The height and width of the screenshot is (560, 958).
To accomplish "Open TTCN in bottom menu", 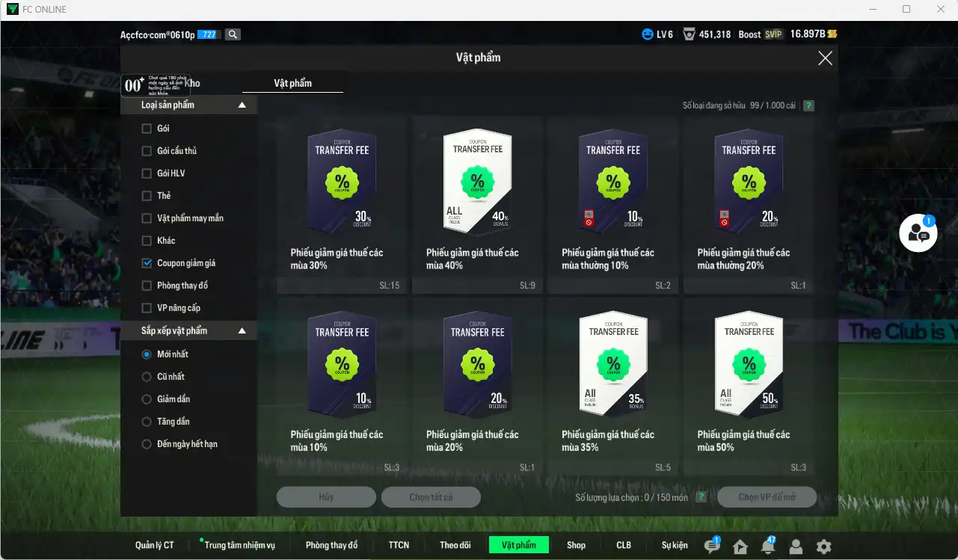I will [x=399, y=545].
